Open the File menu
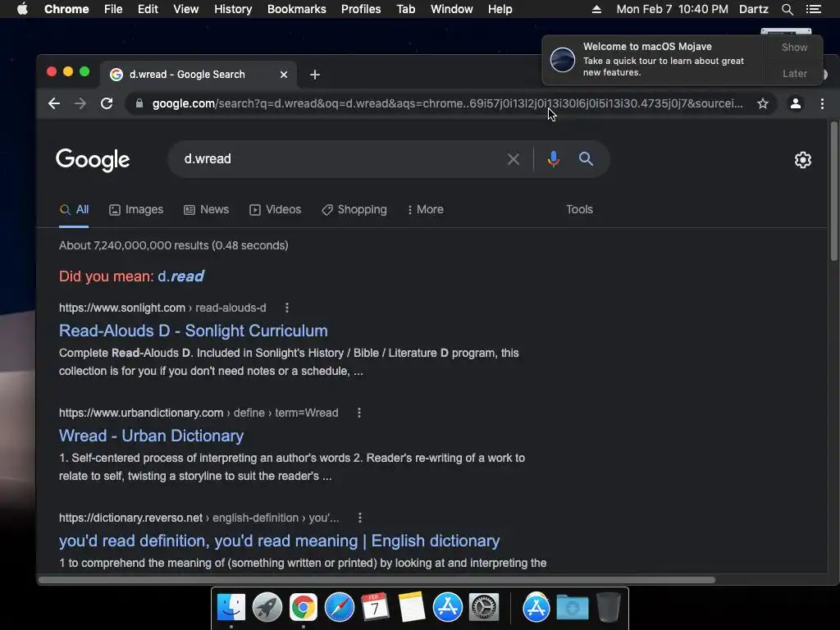Screen dimensions: 840x630 tap(113, 9)
